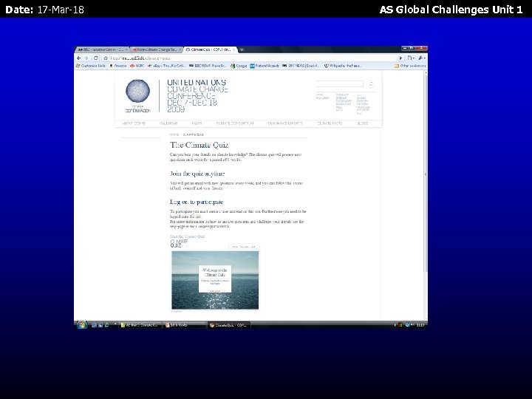Click the Climate Quiz COP taskbar button
Viewport: 532px width, 399px height.
click(x=228, y=325)
